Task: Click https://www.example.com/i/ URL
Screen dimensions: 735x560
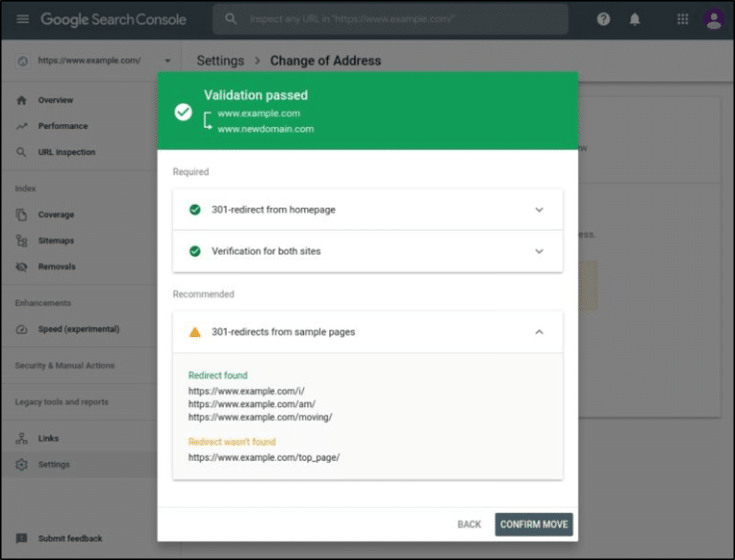Action: click(x=246, y=391)
